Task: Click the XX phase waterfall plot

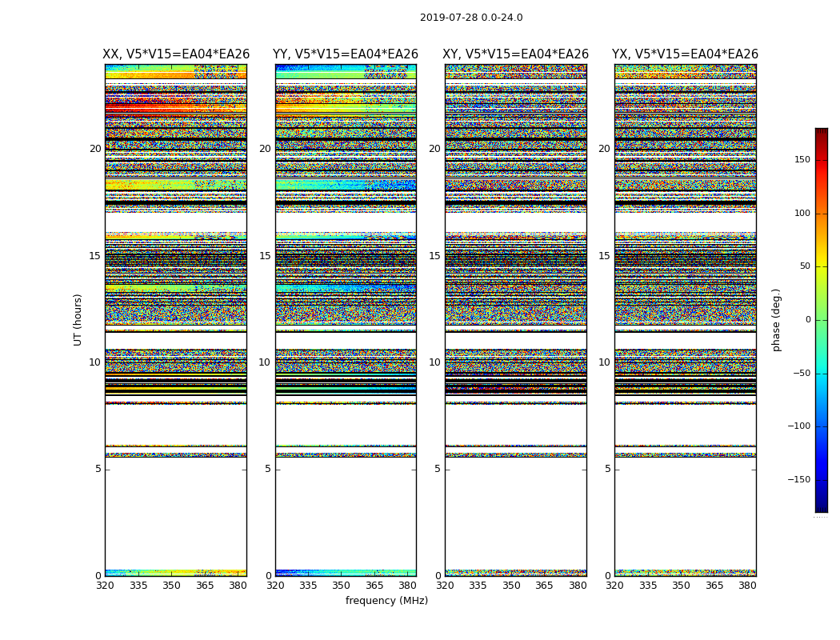Action: click(176, 320)
